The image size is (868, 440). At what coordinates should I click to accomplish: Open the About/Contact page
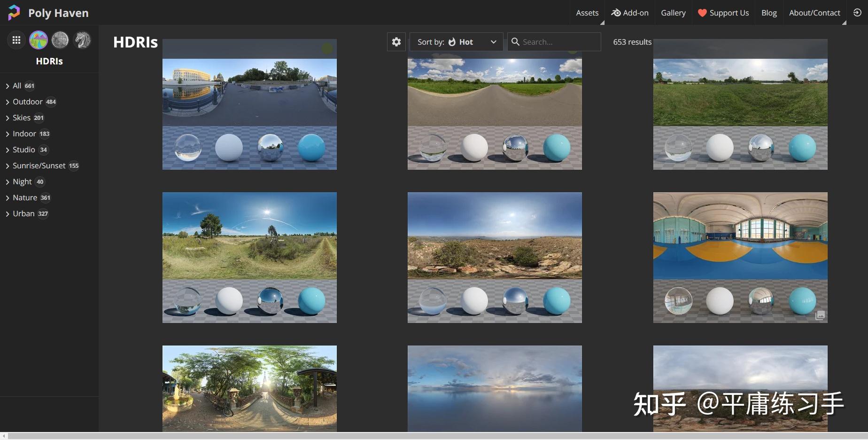pyautogui.click(x=814, y=13)
